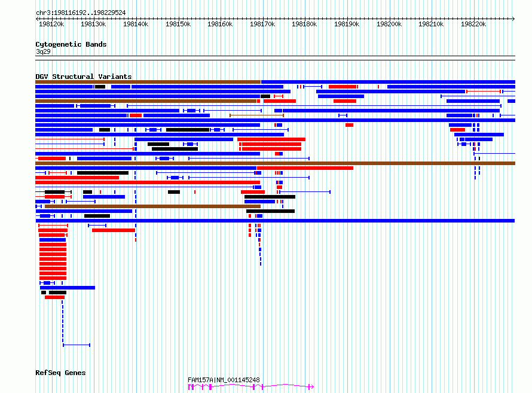This screenshot has width=532, height=393.
Task: Select the brown thin variant line with end caps
Action: [x=257, y=115]
